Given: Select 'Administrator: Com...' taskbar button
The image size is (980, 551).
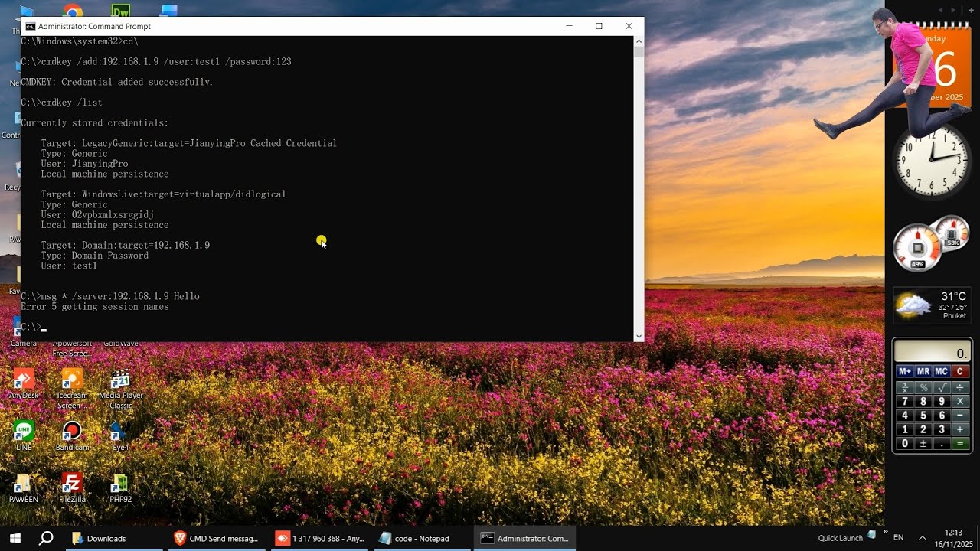Looking at the screenshot, I should 524,538.
